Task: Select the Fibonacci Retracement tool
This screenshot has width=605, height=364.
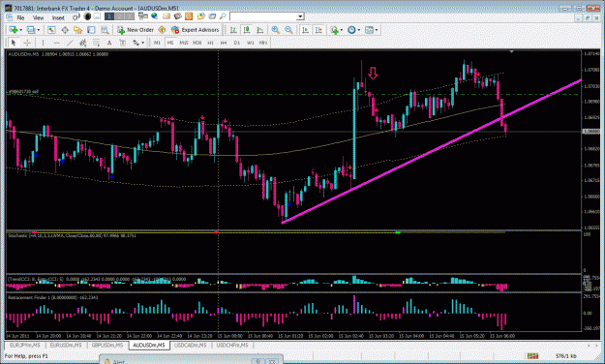Action: pyautogui.click(x=96, y=43)
